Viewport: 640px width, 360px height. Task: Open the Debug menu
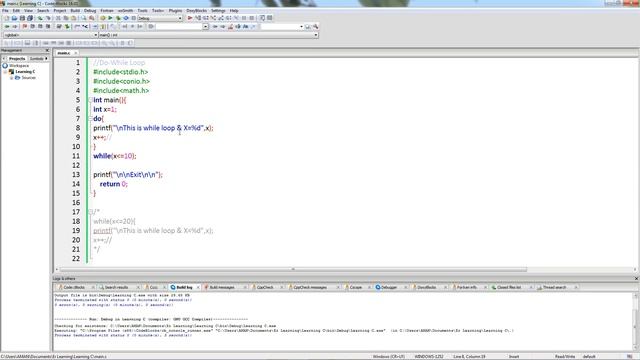pos(90,11)
